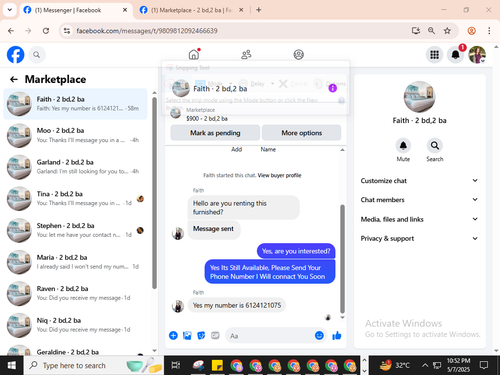The width and height of the screenshot is (500, 375).
Task: Open browser zoom magnifier icon
Action: coord(431,31)
